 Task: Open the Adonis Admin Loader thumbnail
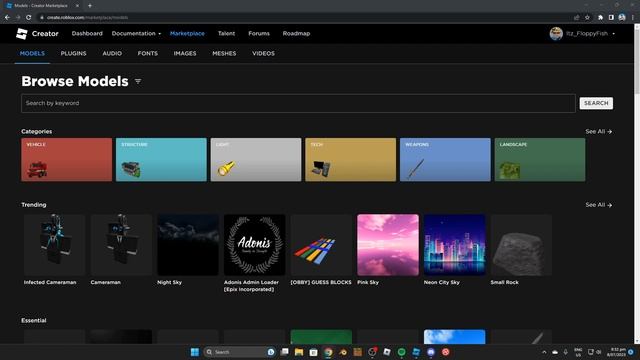point(255,245)
